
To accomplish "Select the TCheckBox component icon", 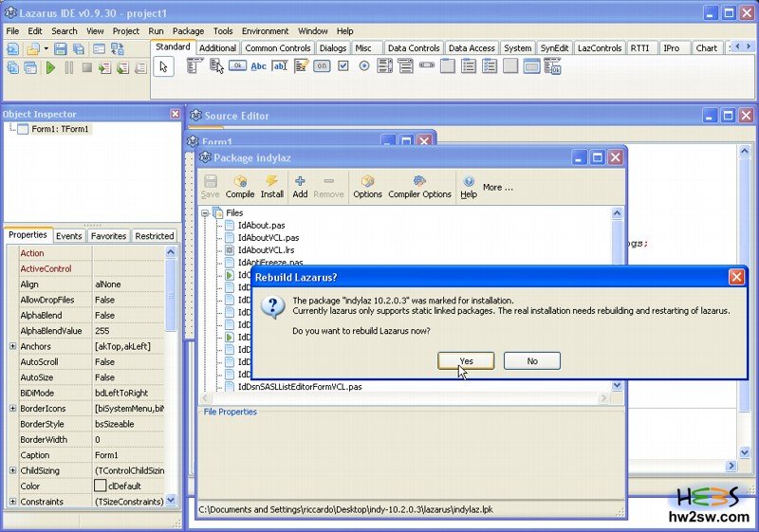I will [343, 65].
